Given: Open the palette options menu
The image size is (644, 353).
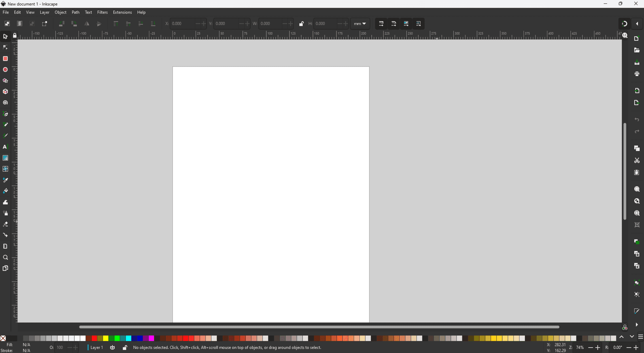Looking at the screenshot, I should coord(640,337).
